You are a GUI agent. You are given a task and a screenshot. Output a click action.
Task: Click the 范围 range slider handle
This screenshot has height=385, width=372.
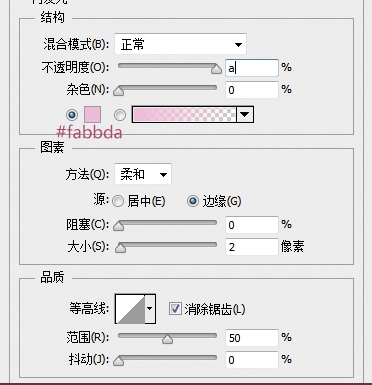click(167, 339)
